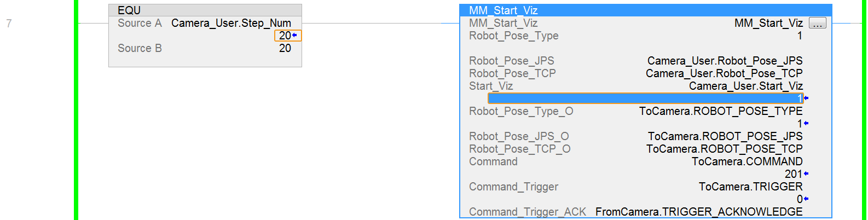Click the ellipsis button beside MM_Start_Viz tag

click(817, 24)
